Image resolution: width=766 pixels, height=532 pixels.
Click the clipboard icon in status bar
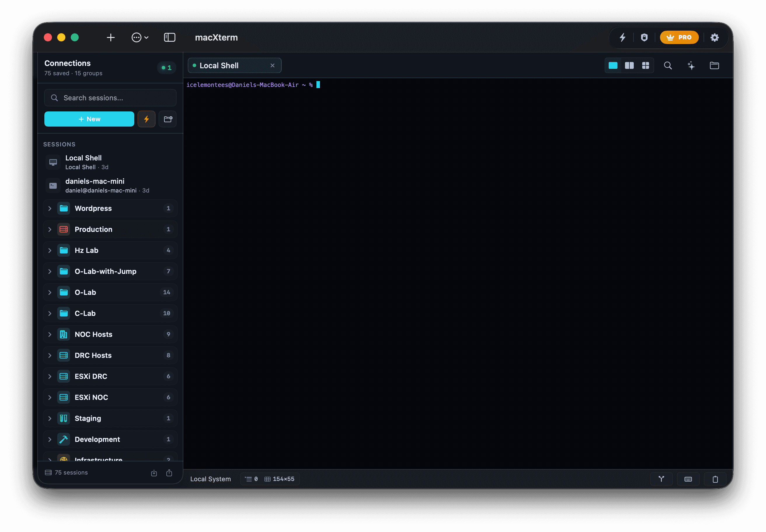pos(715,479)
